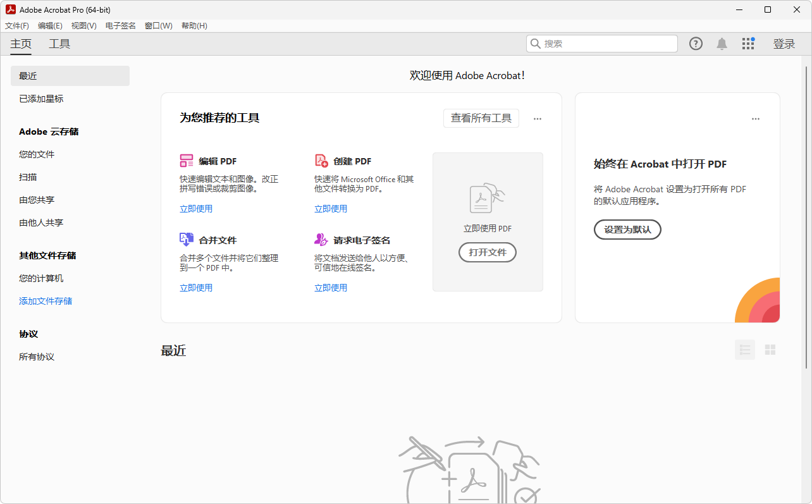Click the 查看所有工具 button
This screenshot has width=812, height=504.
(481, 118)
